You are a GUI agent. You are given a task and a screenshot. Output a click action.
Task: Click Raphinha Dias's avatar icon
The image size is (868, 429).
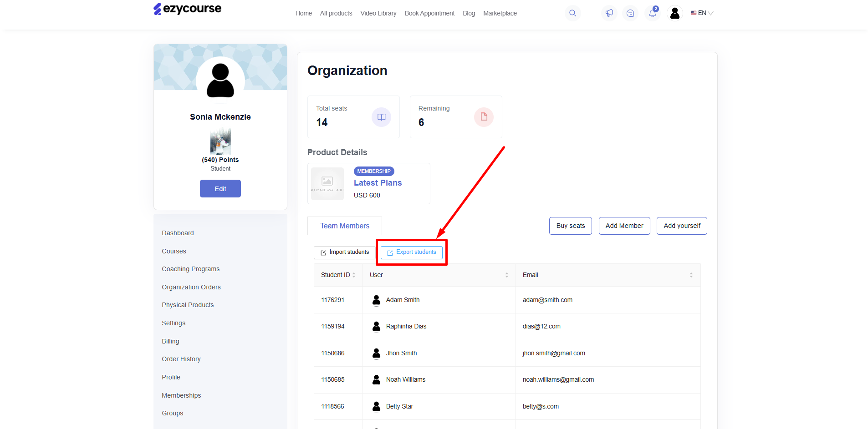[376, 327]
